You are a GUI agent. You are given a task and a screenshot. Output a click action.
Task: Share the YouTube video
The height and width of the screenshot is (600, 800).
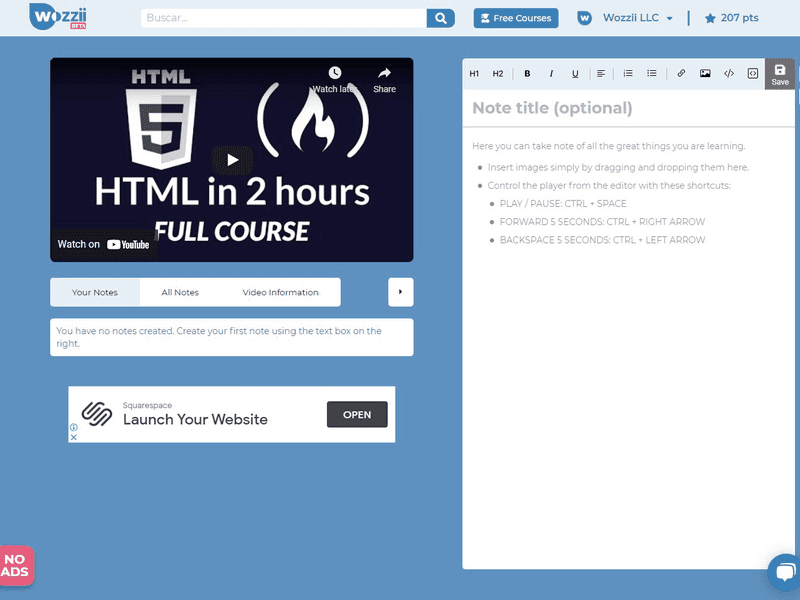[x=384, y=80]
